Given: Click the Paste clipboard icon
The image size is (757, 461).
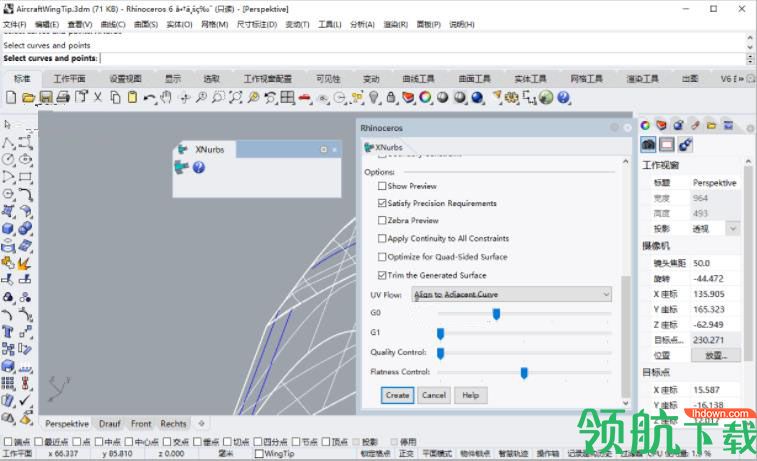Looking at the screenshot, I should [x=132, y=98].
